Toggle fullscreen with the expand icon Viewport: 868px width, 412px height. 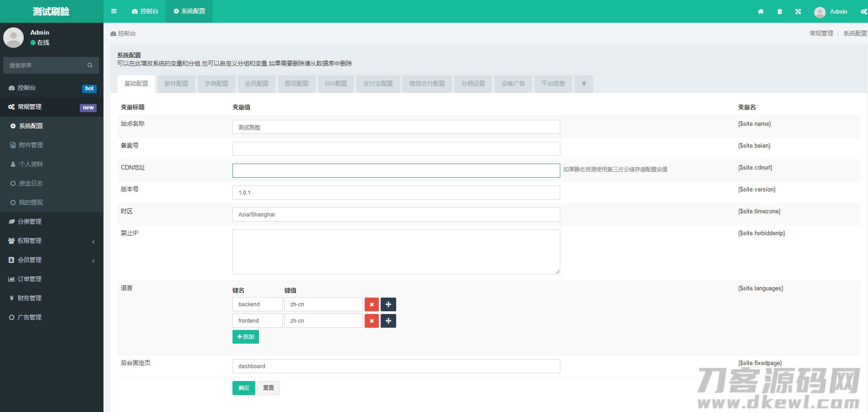point(798,11)
